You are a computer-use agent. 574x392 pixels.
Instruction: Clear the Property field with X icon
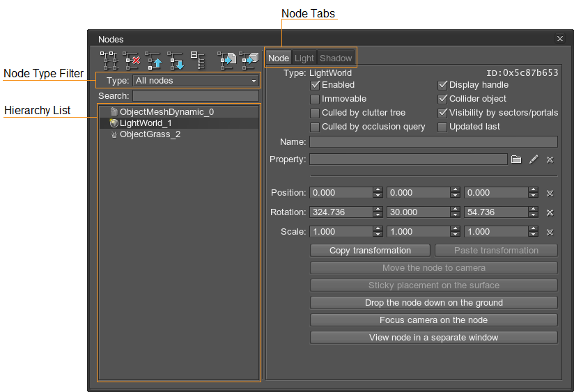point(550,159)
